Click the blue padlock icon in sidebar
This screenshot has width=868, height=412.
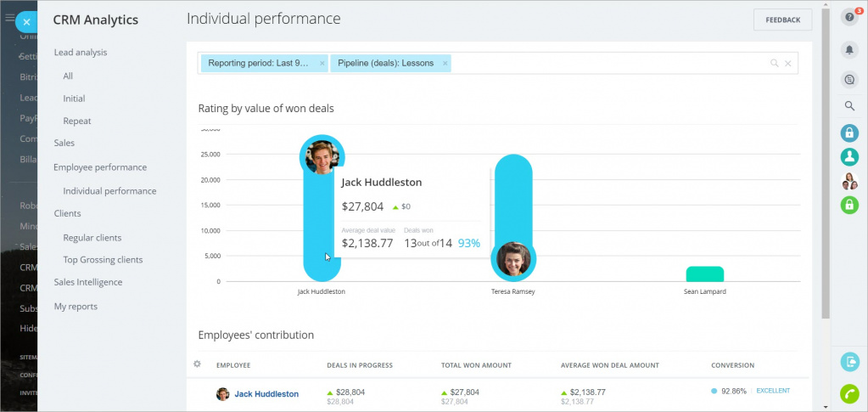[x=849, y=133]
